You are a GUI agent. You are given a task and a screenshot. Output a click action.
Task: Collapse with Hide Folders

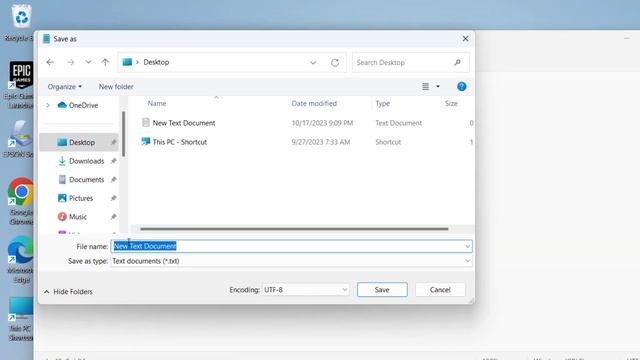tap(68, 292)
